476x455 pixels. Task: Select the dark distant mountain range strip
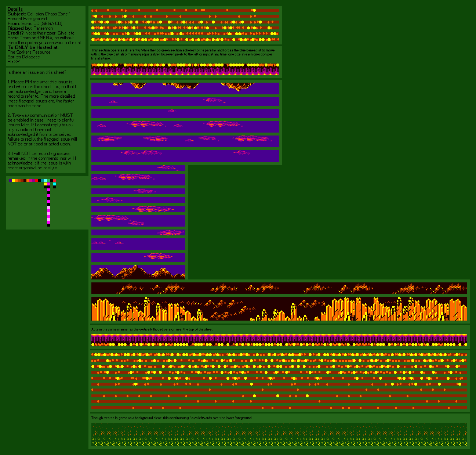tap(279, 288)
